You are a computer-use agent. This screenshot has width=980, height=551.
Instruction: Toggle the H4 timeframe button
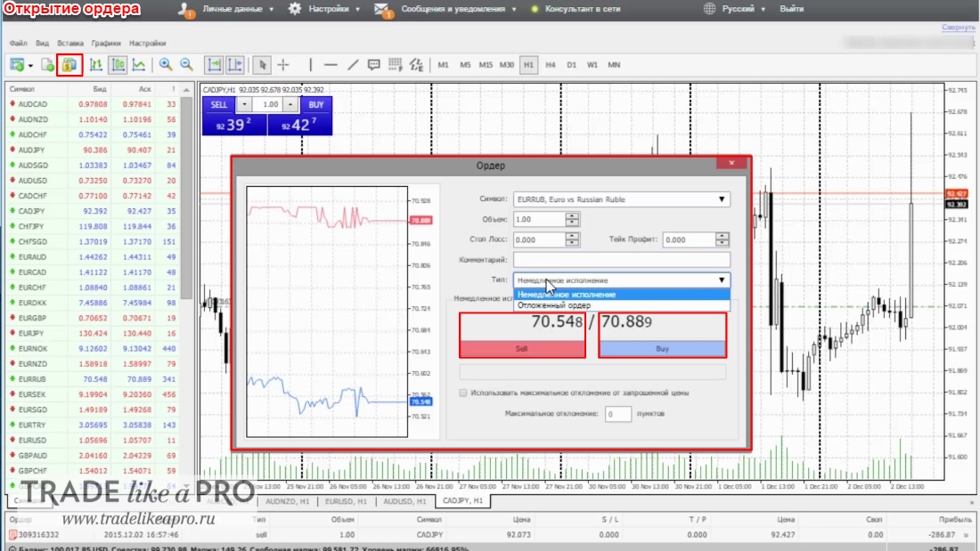coord(550,65)
